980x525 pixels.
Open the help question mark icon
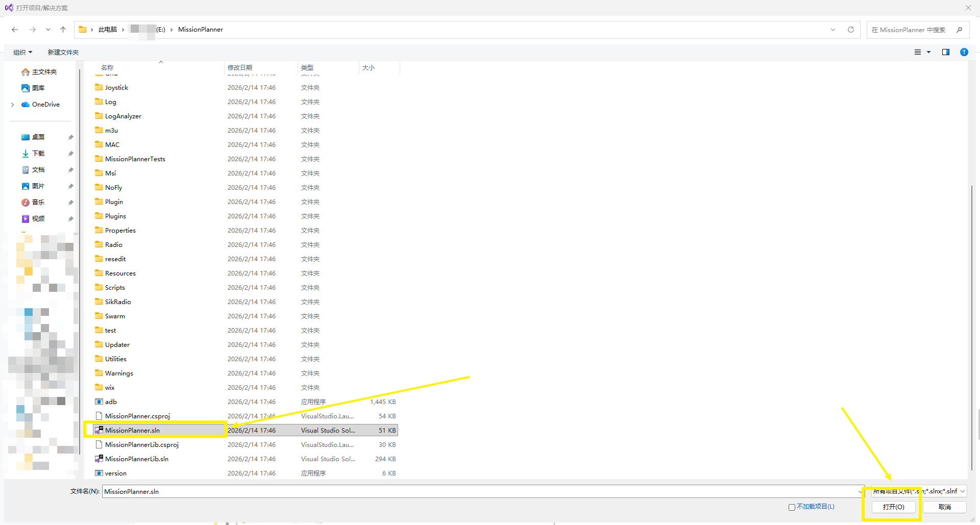click(964, 52)
